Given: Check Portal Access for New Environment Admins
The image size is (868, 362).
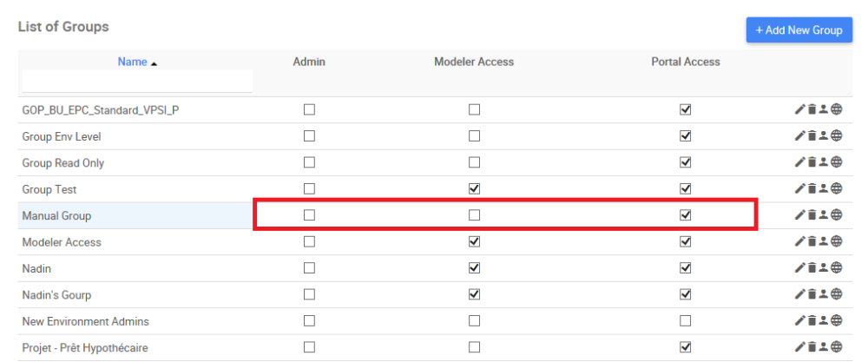Looking at the screenshot, I should pos(686,321).
